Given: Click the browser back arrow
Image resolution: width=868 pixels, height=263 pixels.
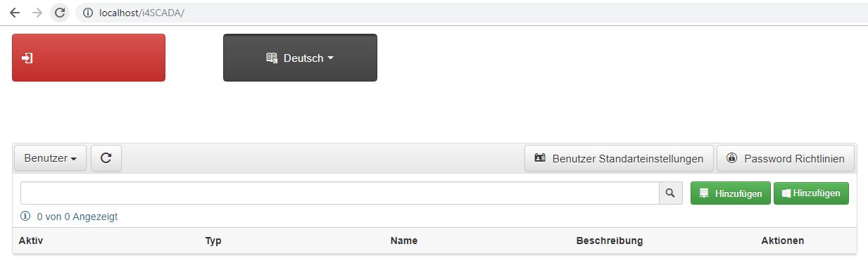Looking at the screenshot, I should pyautogui.click(x=15, y=13).
